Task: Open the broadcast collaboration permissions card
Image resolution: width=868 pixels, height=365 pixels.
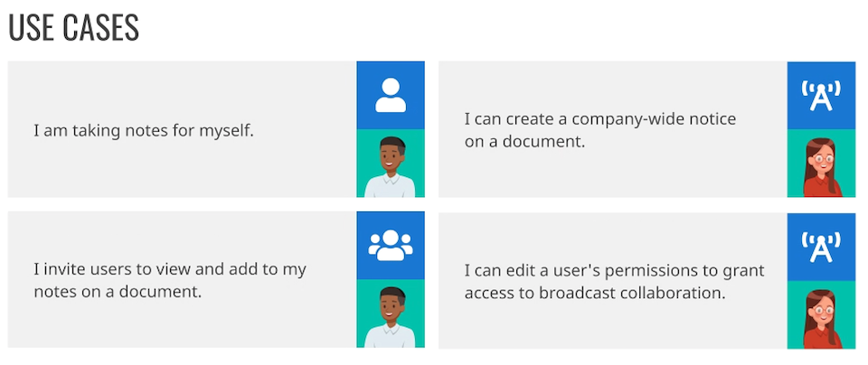Action: [x=647, y=281]
